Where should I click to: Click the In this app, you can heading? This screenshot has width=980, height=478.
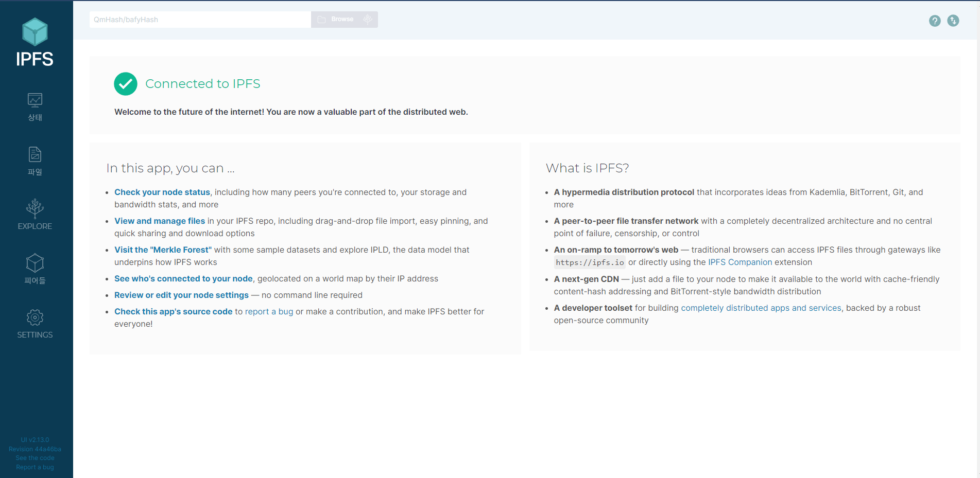[170, 168]
